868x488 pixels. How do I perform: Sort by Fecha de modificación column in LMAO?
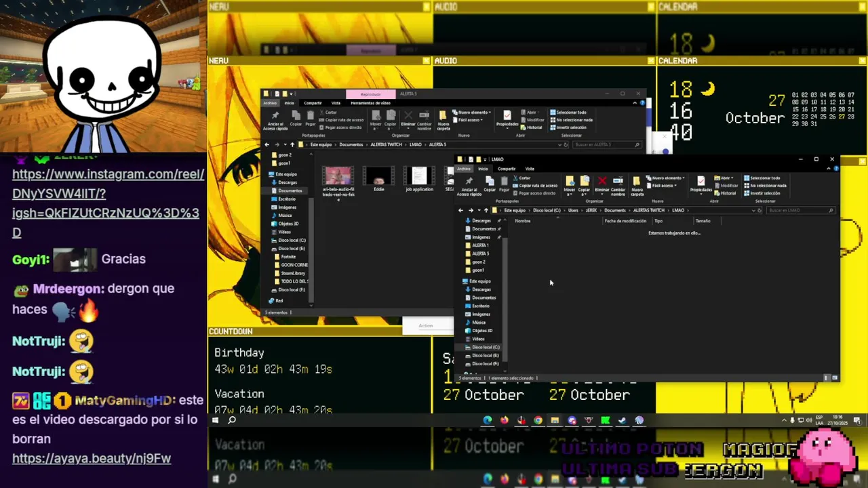tap(625, 221)
